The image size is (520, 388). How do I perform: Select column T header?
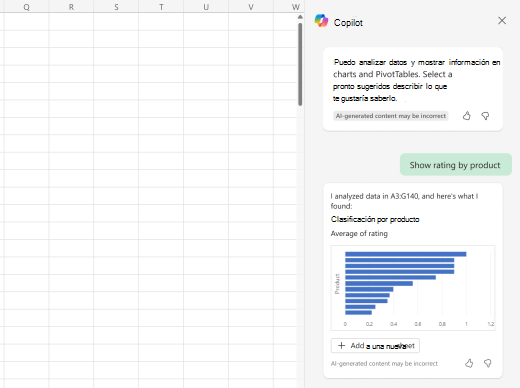[x=161, y=7]
